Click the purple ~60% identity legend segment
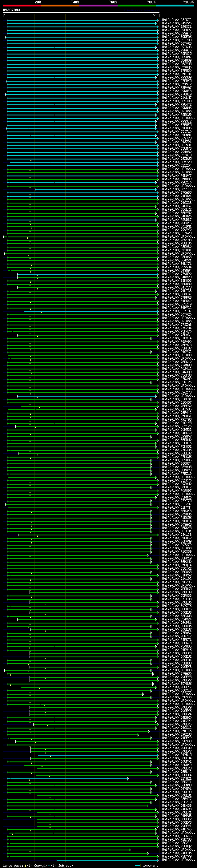The image size is (197, 868). coord(99,6)
